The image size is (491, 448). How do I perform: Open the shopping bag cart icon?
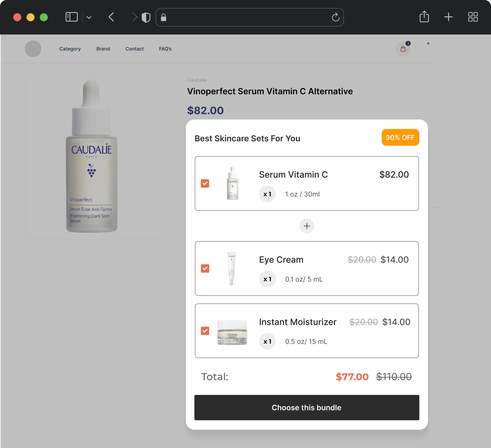(x=403, y=49)
